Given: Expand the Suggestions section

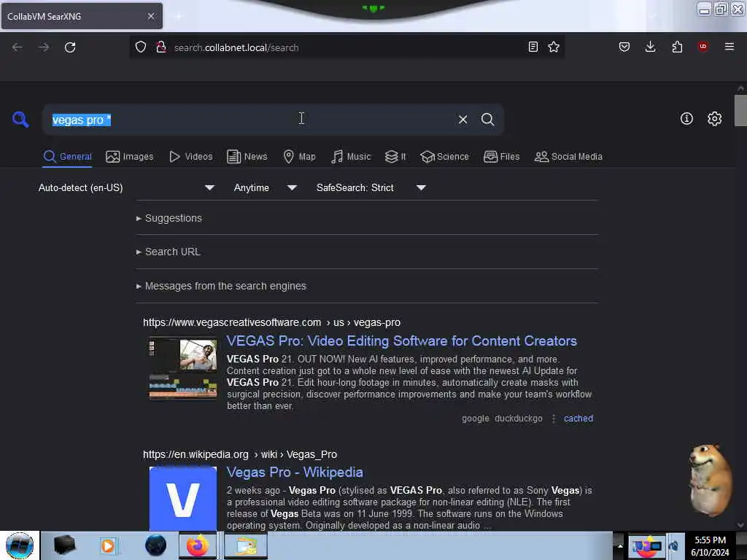Looking at the screenshot, I should pos(169,218).
